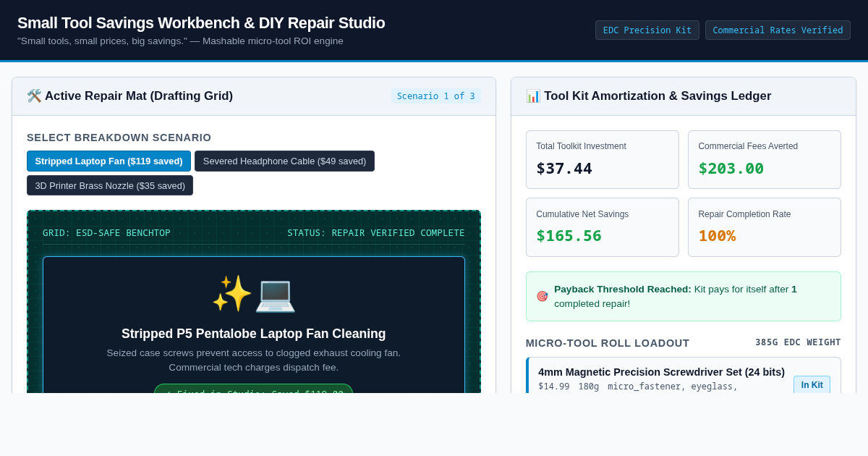Click Small Tool Savings Workbench page title
The width and height of the screenshot is (868, 456).
(201, 23)
